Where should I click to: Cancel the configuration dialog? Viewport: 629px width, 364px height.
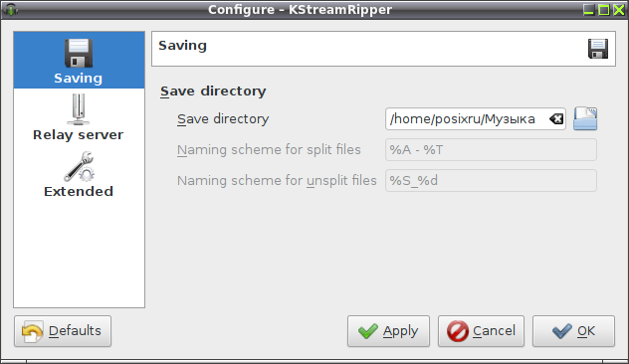pos(481,331)
